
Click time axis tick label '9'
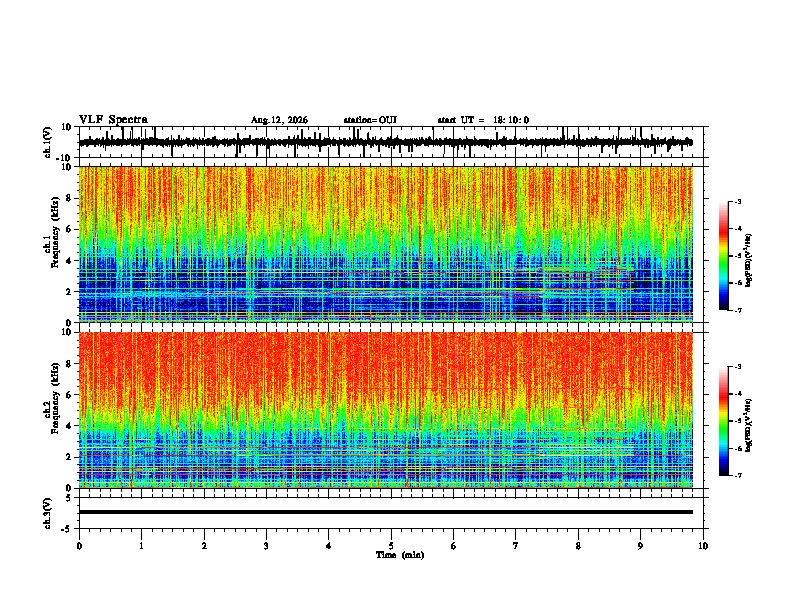pos(640,546)
